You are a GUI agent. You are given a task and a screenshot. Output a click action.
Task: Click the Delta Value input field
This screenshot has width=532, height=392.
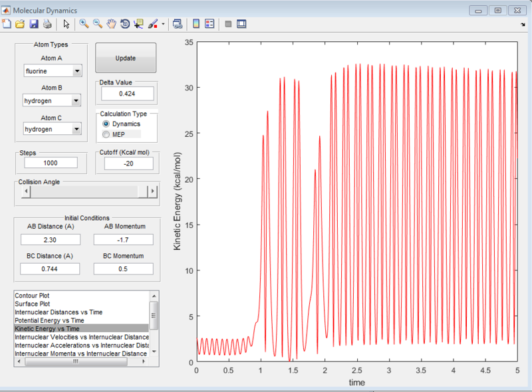(127, 94)
